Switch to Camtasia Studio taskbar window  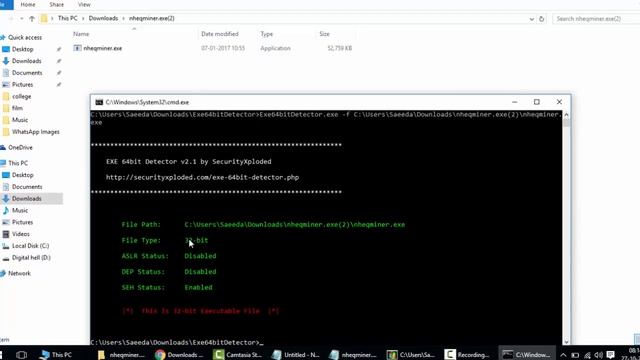coord(238,355)
